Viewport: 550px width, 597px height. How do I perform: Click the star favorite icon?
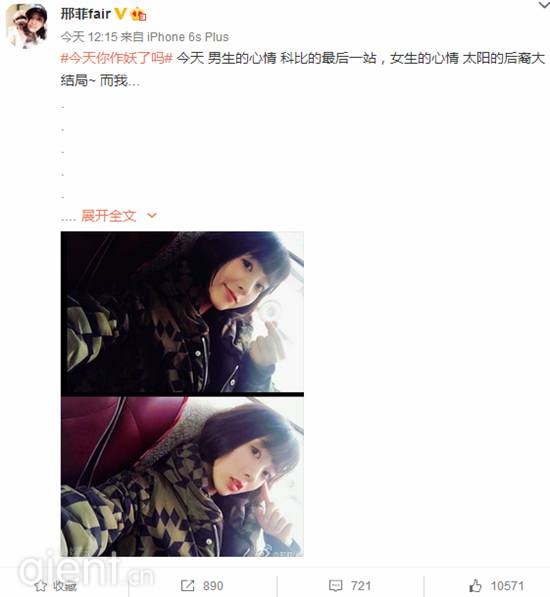41,586
